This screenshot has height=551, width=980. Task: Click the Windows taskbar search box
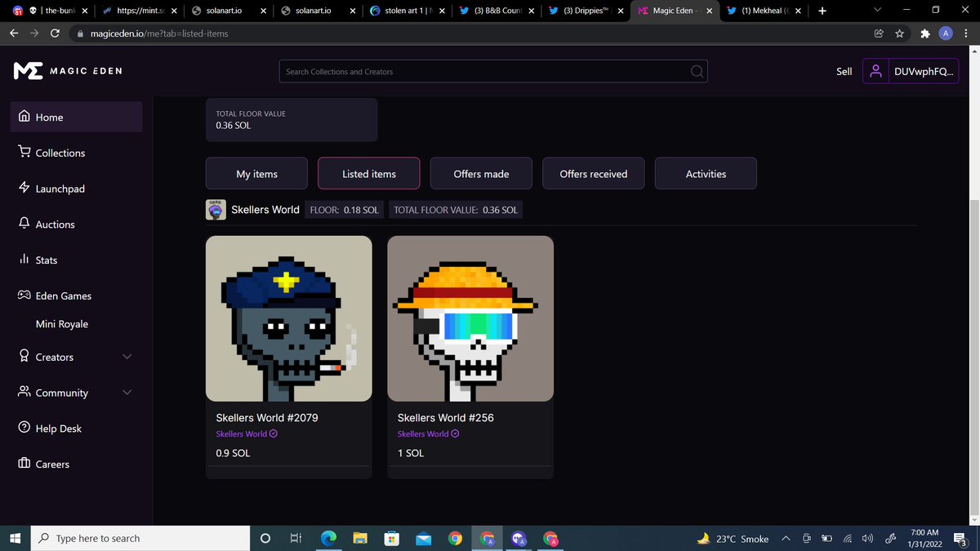[x=139, y=539]
